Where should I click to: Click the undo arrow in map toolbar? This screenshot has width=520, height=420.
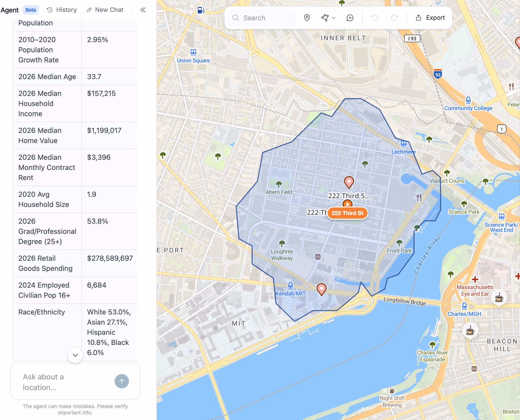click(x=374, y=18)
